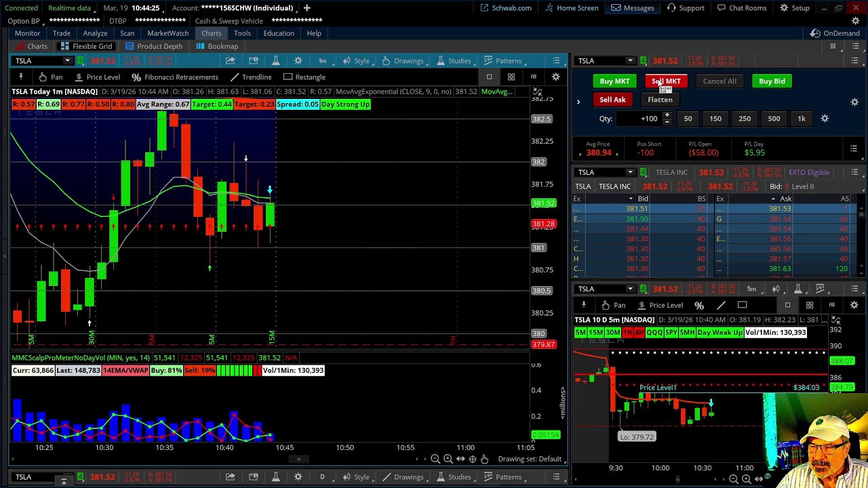Open the Trade tab
This screenshot has width=868, height=488.
[x=62, y=33]
